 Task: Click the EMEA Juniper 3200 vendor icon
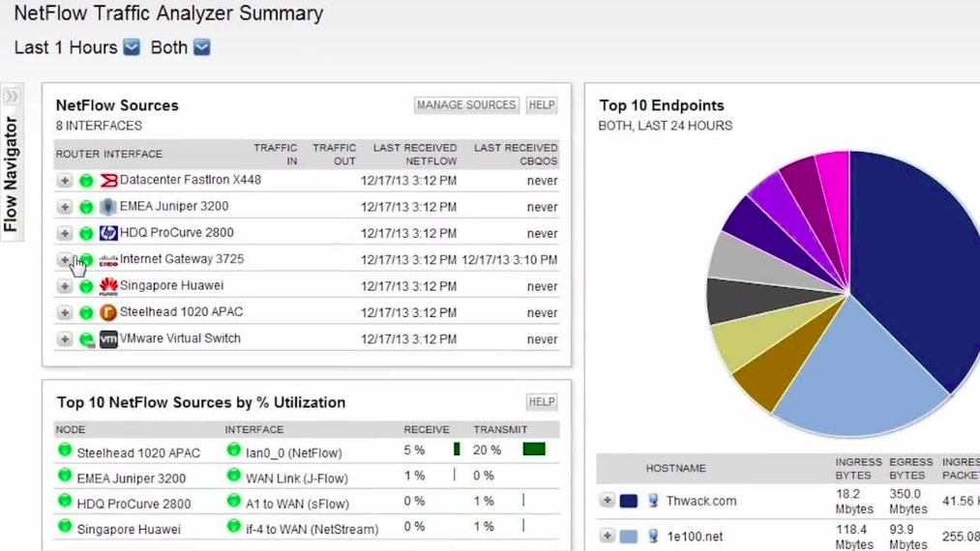108,207
